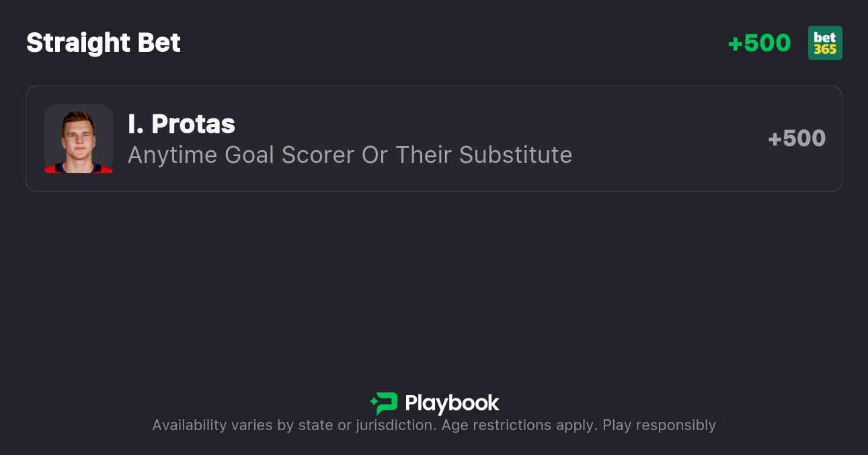This screenshot has width=868, height=455.
Task: Click the "Straight Bet" heading
Action: point(104,43)
